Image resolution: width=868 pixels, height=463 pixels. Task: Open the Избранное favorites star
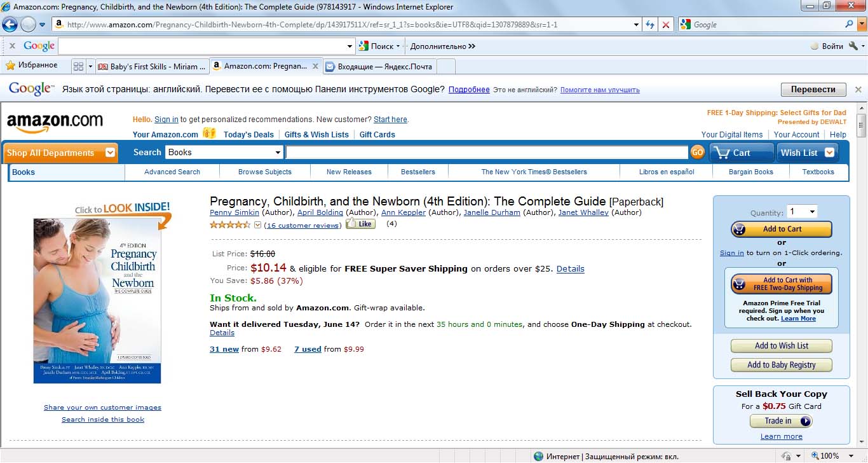coord(32,66)
